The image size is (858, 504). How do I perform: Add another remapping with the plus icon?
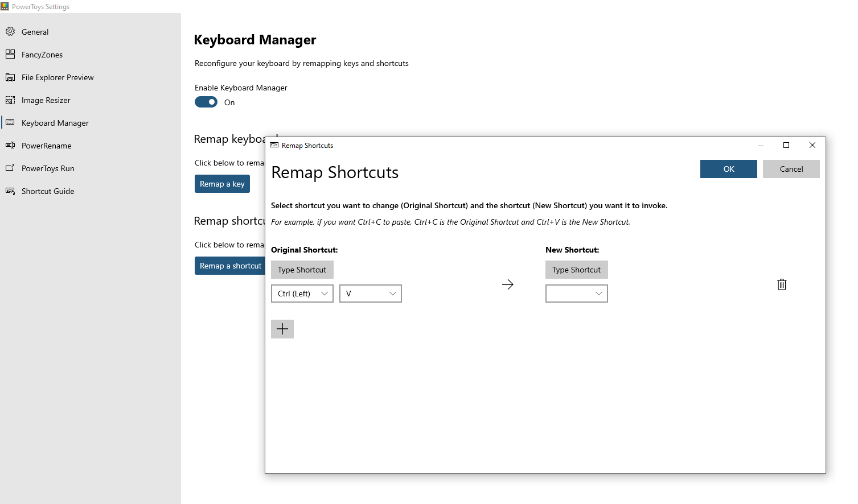coord(282,329)
